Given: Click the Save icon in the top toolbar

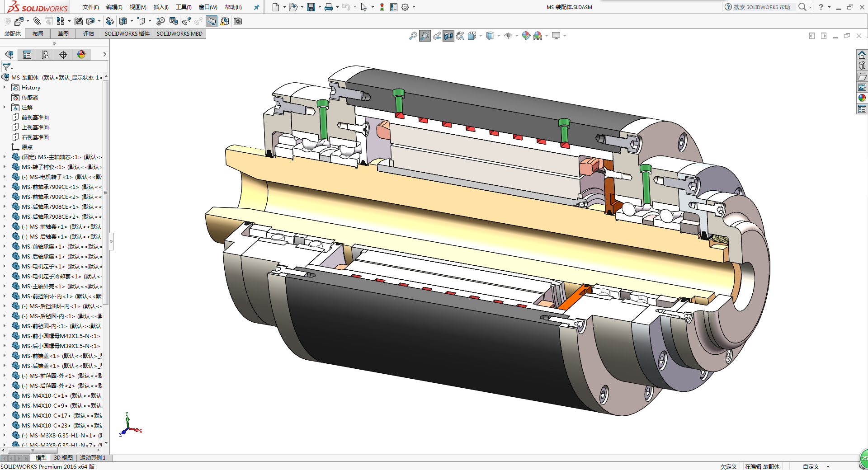Looking at the screenshot, I should (x=311, y=7).
